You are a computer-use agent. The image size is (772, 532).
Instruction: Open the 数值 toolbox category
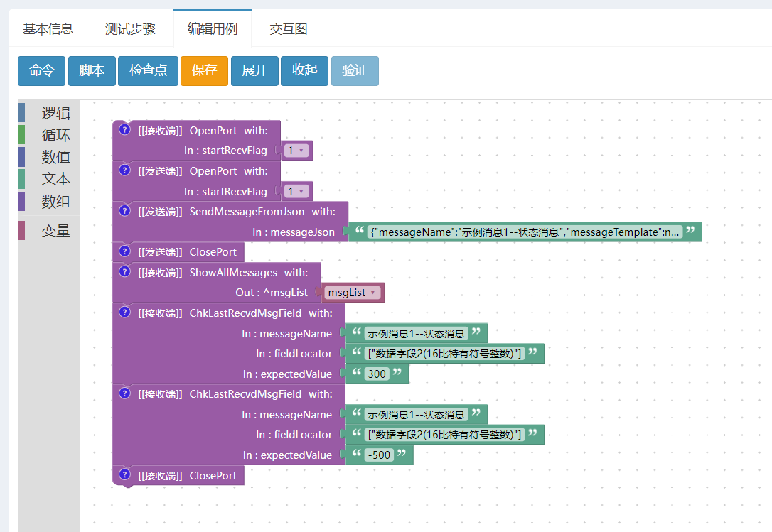point(49,157)
